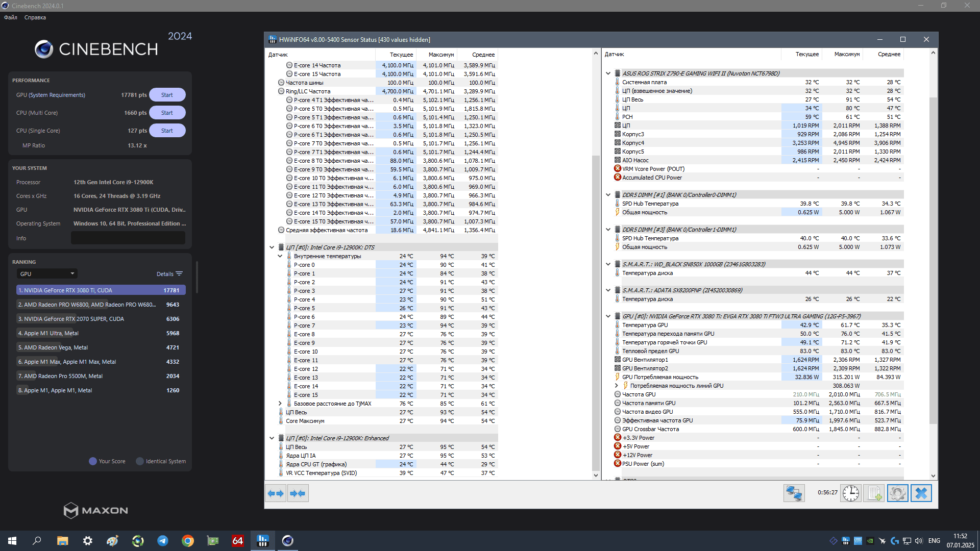
Task: Switch to HWiNFO taskbar icon
Action: [x=263, y=541]
